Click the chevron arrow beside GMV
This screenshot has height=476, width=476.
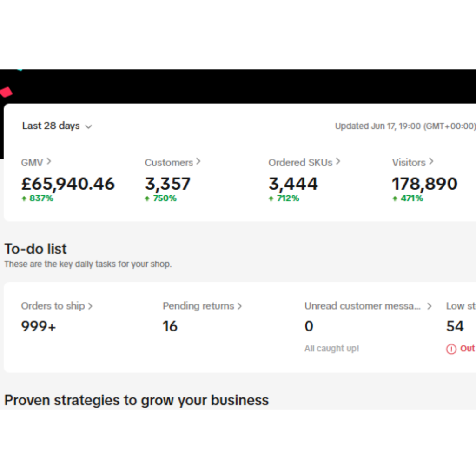click(x=49, y=161)
